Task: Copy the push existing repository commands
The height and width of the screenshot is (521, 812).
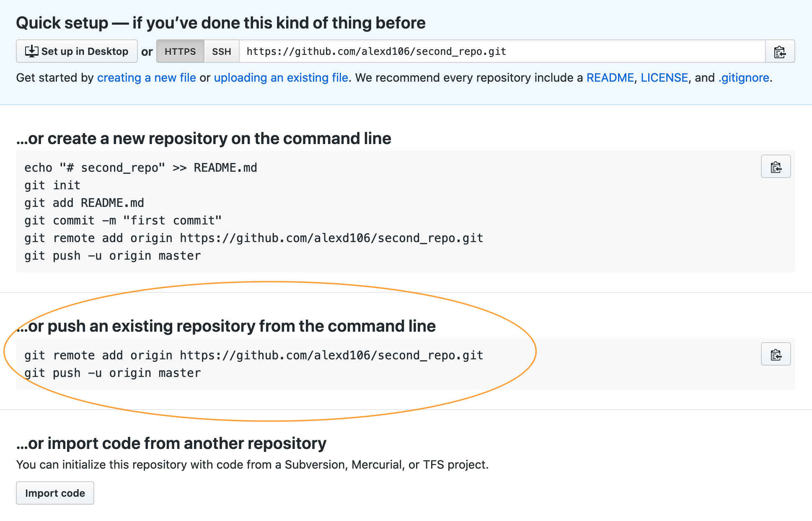Action: pyautogui.click(x=776, y=354)
